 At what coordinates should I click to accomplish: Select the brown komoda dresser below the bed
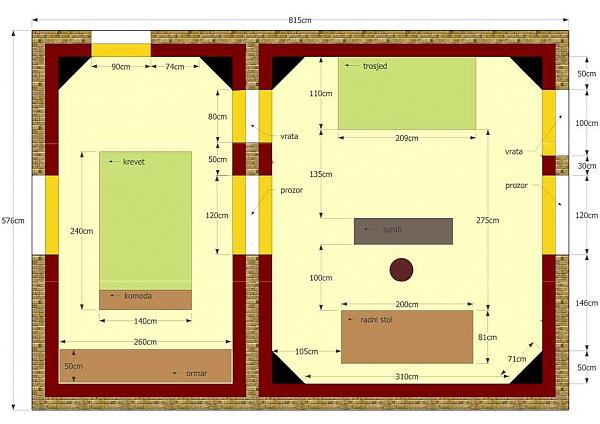pos(145,299)
